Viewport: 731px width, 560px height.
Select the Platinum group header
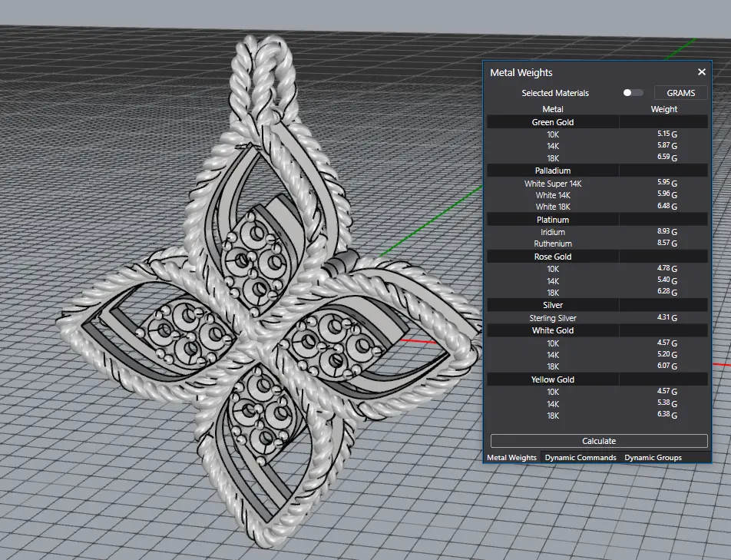[553, 220]
